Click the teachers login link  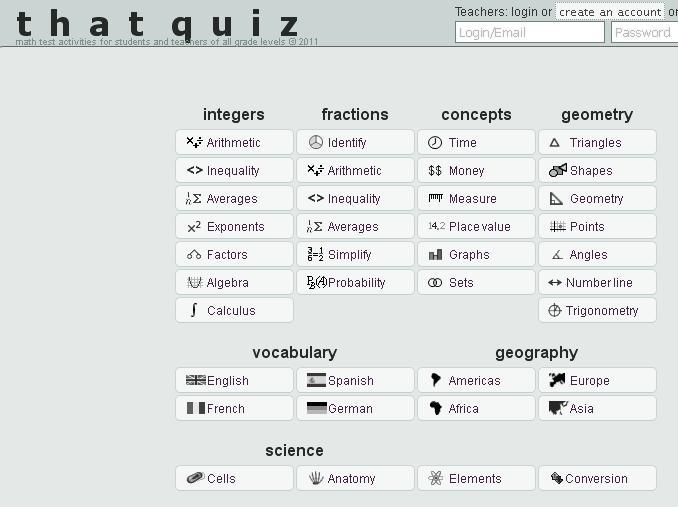pos(523,12)
